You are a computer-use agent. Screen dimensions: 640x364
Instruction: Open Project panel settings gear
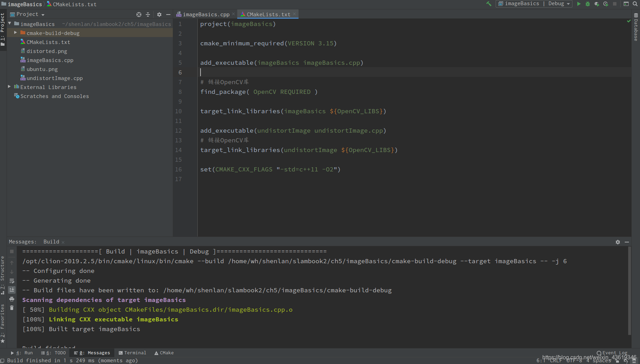pyautogui.click(x=159, y=15)
